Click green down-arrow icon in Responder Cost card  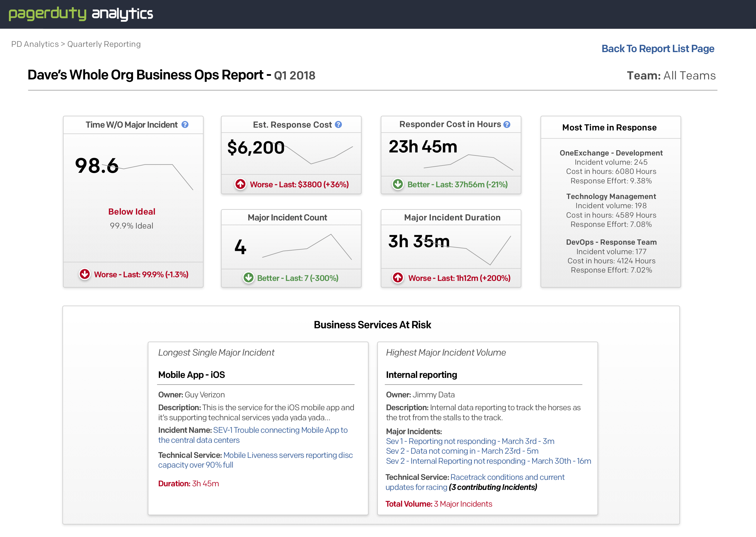pos(398,184)
